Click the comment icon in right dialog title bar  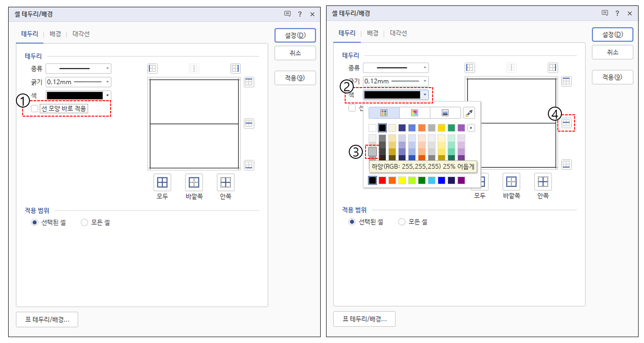coord(605,14)
